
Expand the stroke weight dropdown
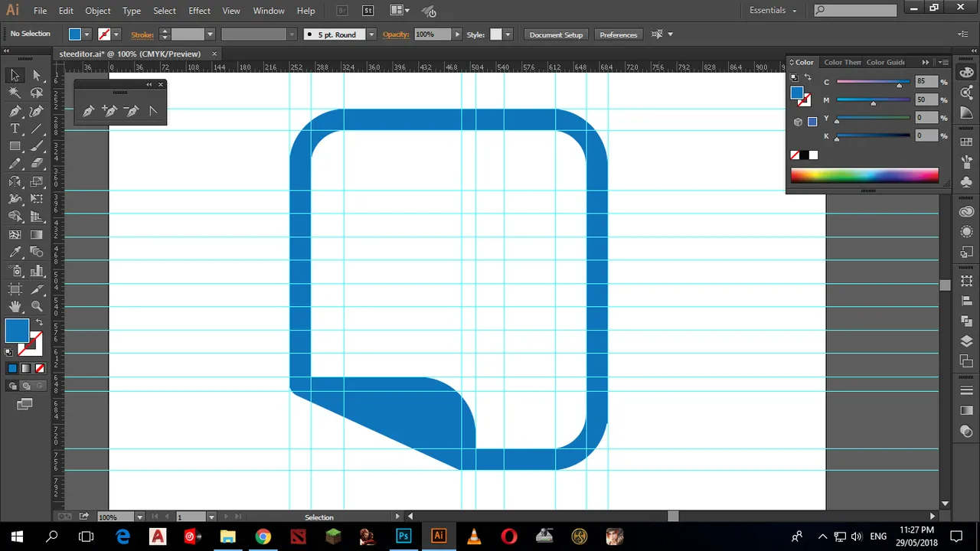click(209, 34)
